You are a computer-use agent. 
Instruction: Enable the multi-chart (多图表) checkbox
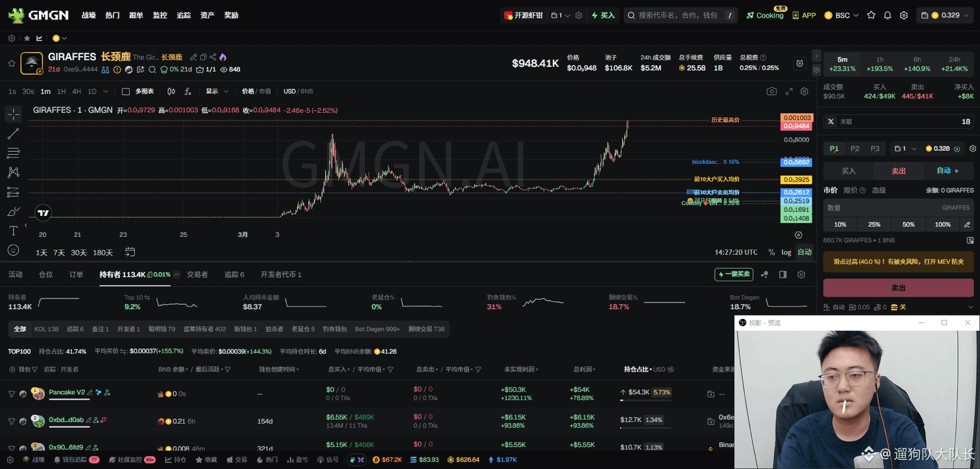(126, 91)
